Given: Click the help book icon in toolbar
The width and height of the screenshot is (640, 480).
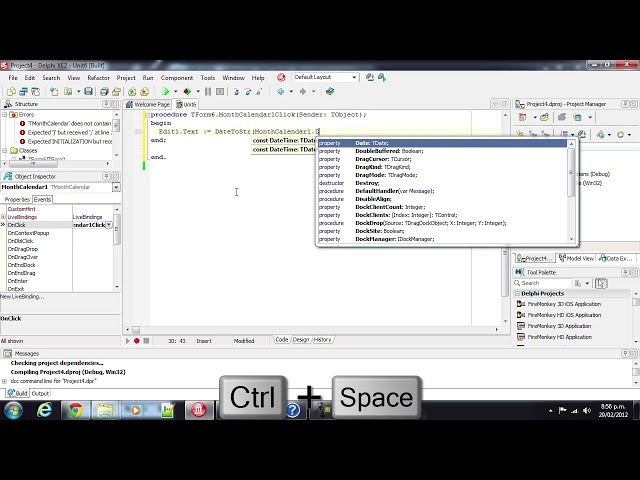Looking at the screenshot, I should pos(330,91).
